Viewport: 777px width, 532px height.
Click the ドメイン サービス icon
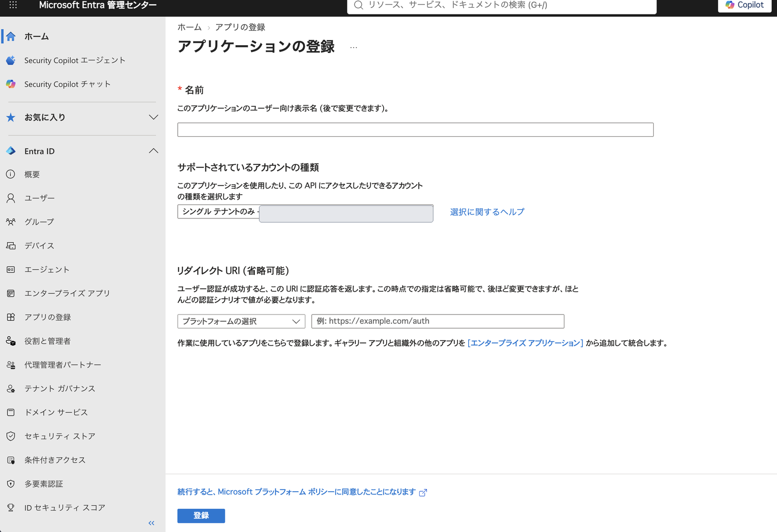pos(11,412)
